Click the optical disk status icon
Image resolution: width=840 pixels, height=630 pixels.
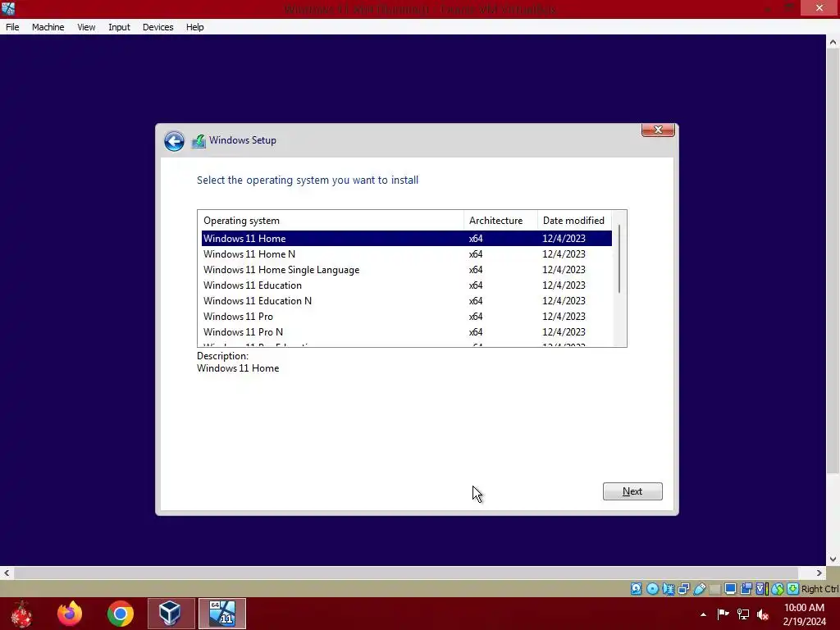tap(652, 589)
